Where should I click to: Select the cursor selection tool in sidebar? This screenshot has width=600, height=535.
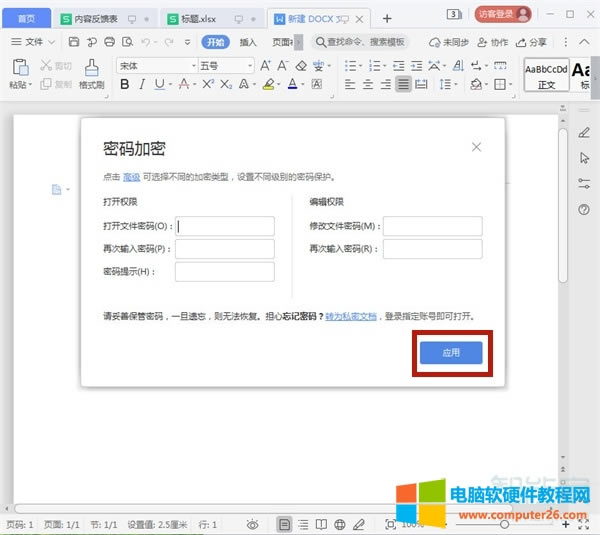pos(584,158)
